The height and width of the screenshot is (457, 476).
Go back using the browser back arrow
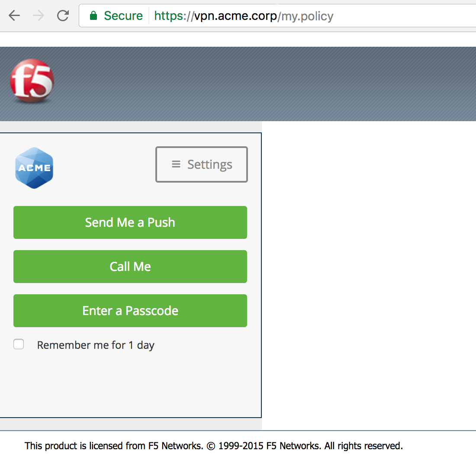coord(14,16)
